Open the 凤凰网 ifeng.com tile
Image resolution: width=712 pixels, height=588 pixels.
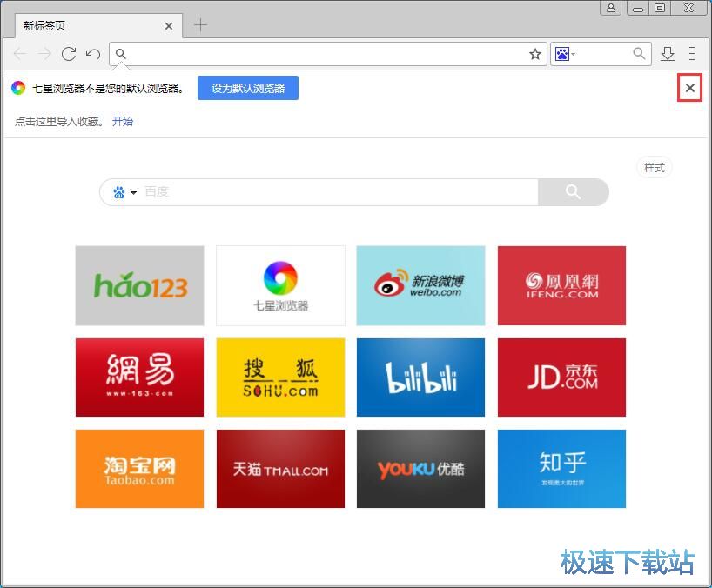pyautogui.click(x=561, y=286)
